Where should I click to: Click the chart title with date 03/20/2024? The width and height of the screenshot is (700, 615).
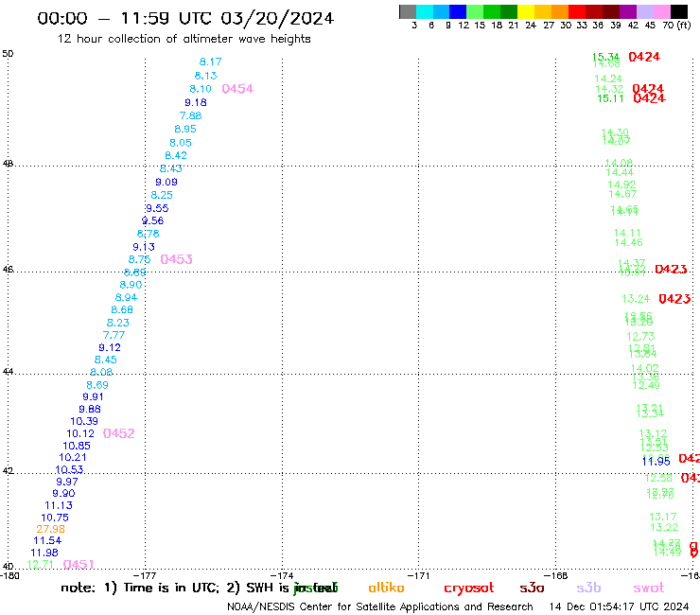(185, 18)
